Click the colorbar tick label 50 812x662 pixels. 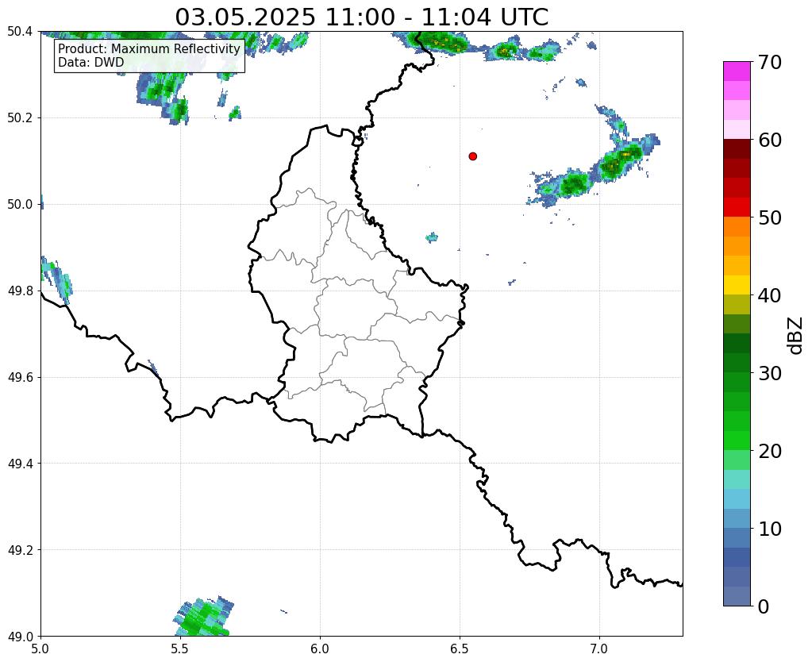click(x=769, y=217)
